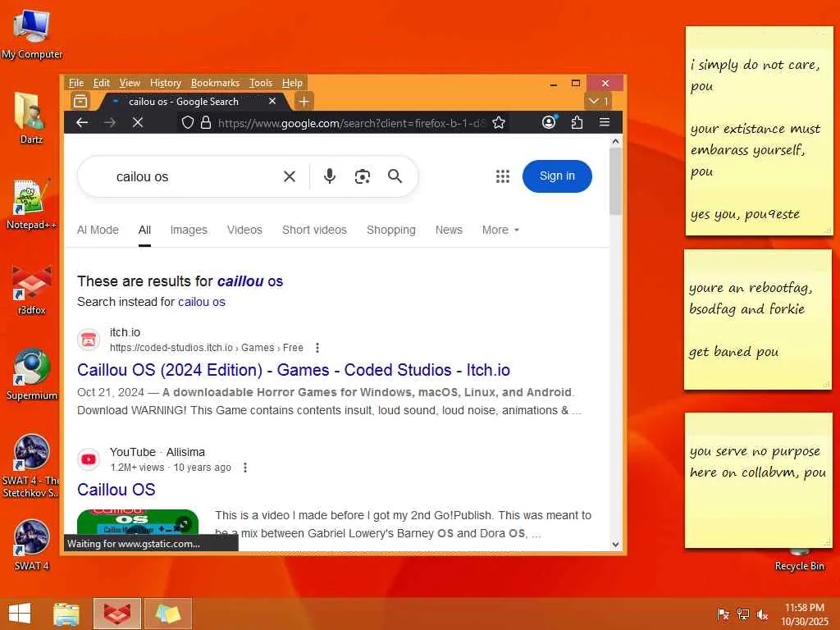
Task: Open the History menu
Action: click(x=166, y=83)
